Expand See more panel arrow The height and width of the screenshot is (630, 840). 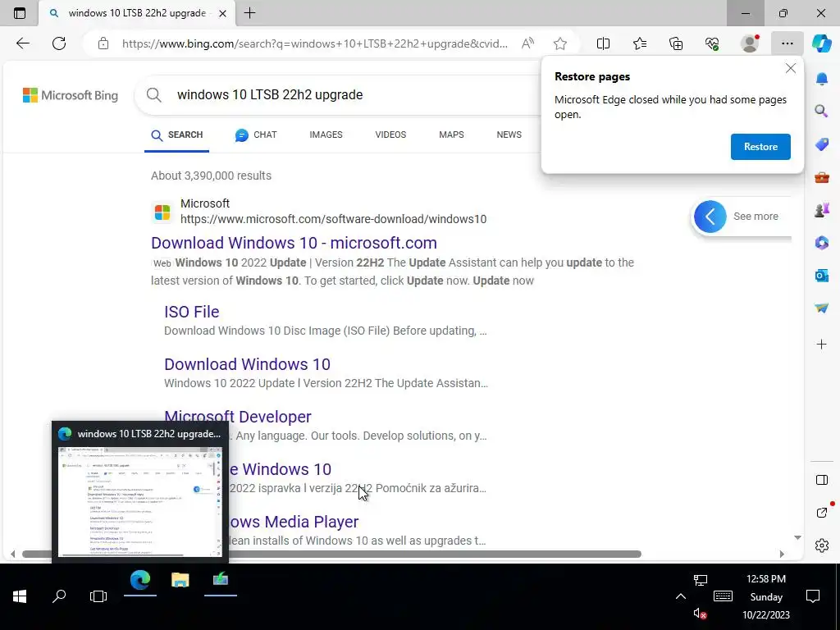point(710,217)
